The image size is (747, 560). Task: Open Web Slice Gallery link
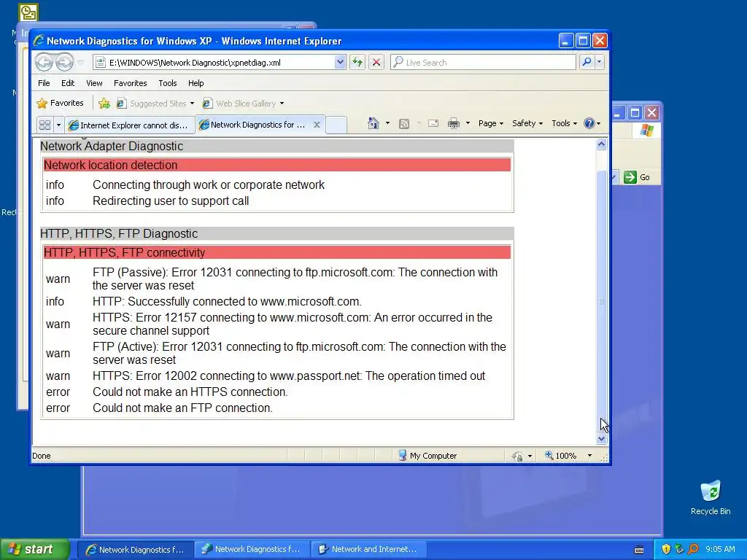tap(244, 104)
